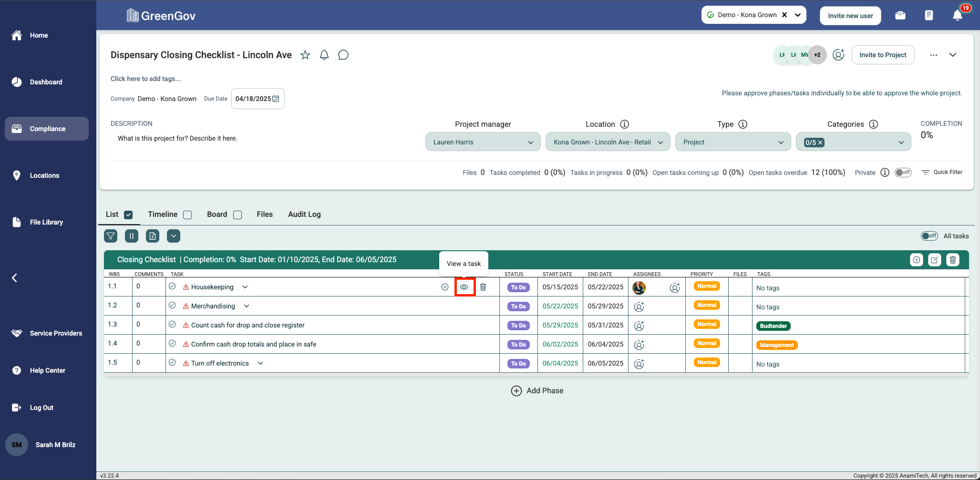This screenshot has height=480, width=980.
Task: Click the filter funnel icon in task toolbar
Action: [111, 236]
